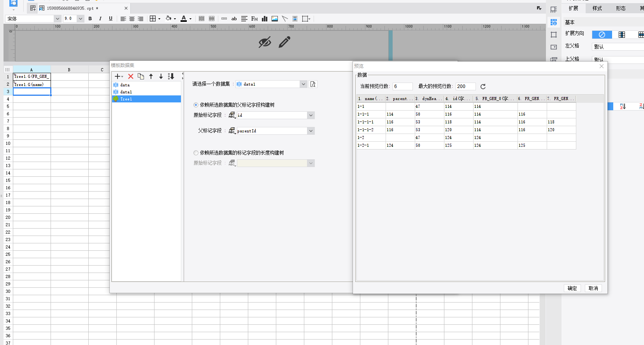Expand fill color dropdown arrow

[x=175, y=19]
